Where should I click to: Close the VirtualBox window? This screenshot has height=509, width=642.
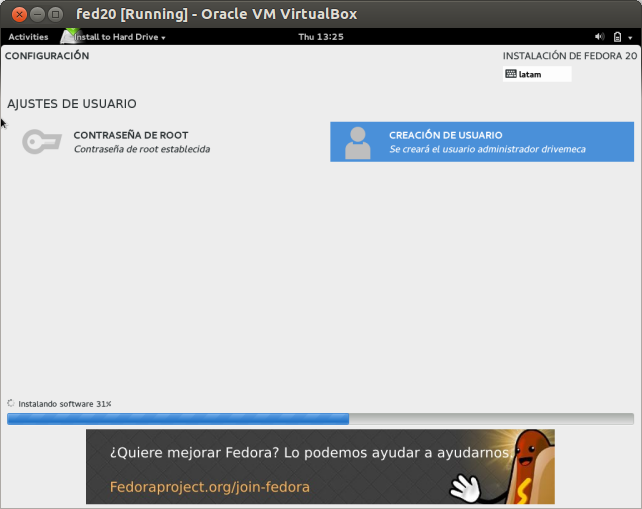point(19,15)
